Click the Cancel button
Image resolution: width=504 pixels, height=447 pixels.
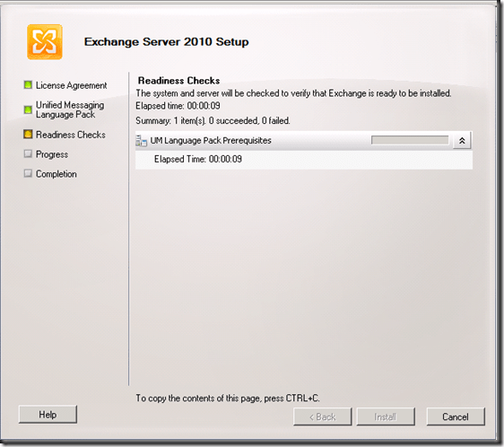pyautogui.click(x=456, y=416)
